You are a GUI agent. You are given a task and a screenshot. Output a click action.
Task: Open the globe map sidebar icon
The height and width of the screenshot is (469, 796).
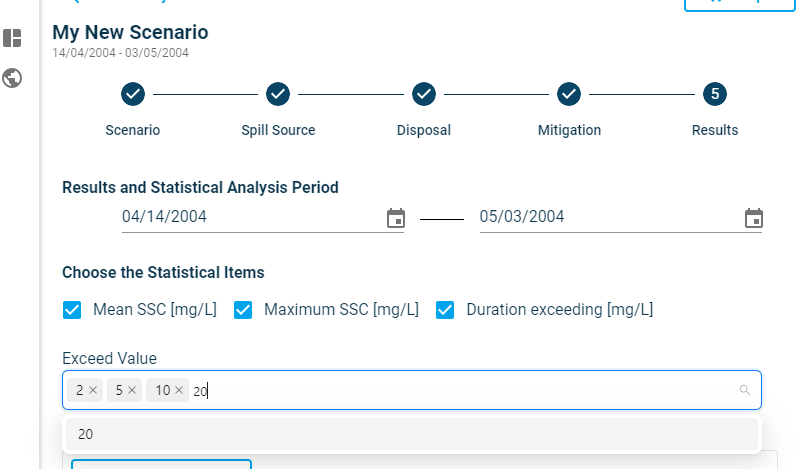[12, 77]
